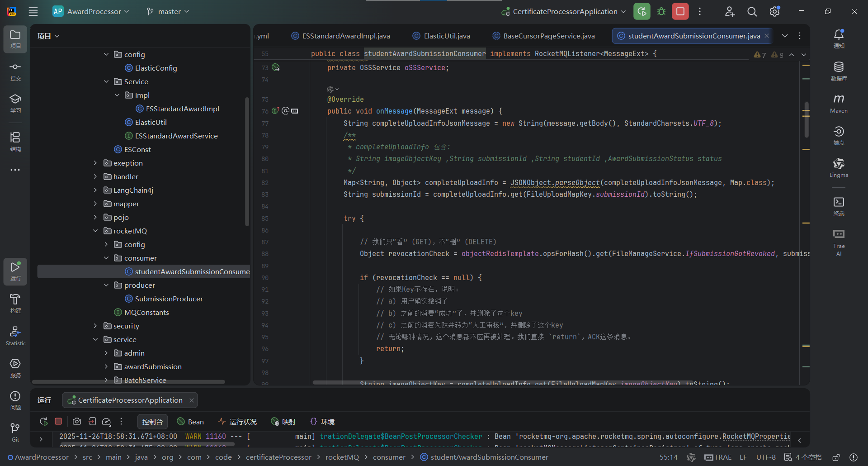Open the build hammer tool window
This screenshot has height=466, width=868.
[x=15, y=304]
